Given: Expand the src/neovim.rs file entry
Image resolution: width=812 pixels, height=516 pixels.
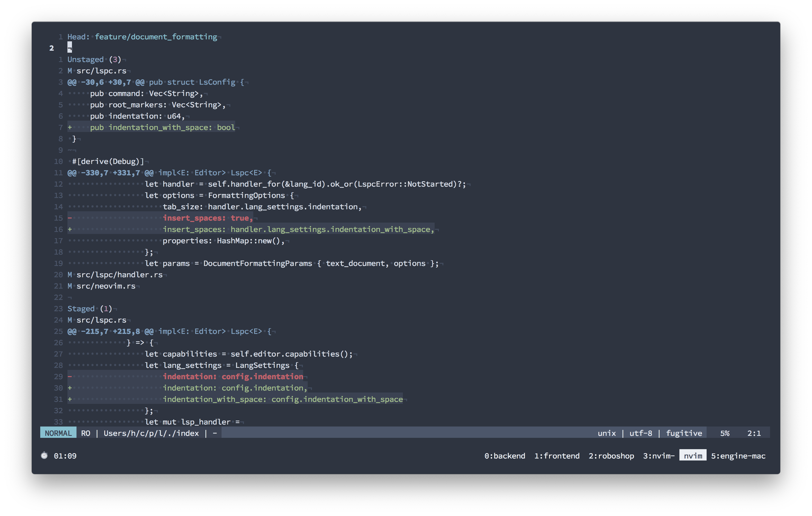Looking at the screenshot, I should (x=101, y=286).
